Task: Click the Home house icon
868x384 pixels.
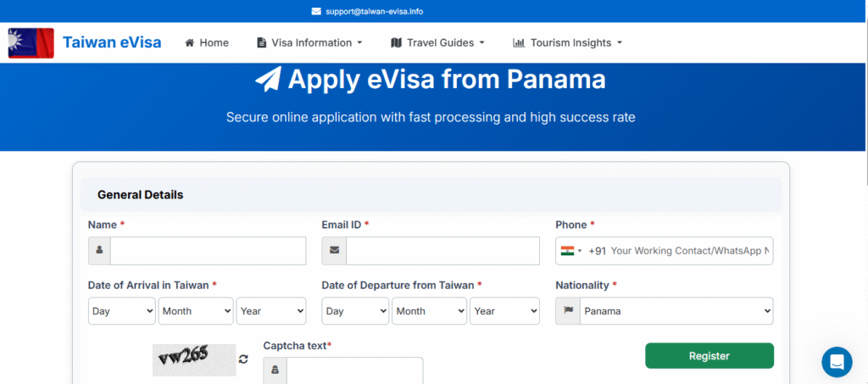Action: point(190,43)
